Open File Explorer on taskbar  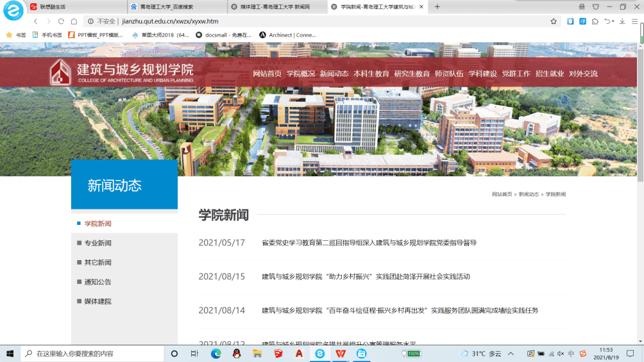tap(257, 354)
